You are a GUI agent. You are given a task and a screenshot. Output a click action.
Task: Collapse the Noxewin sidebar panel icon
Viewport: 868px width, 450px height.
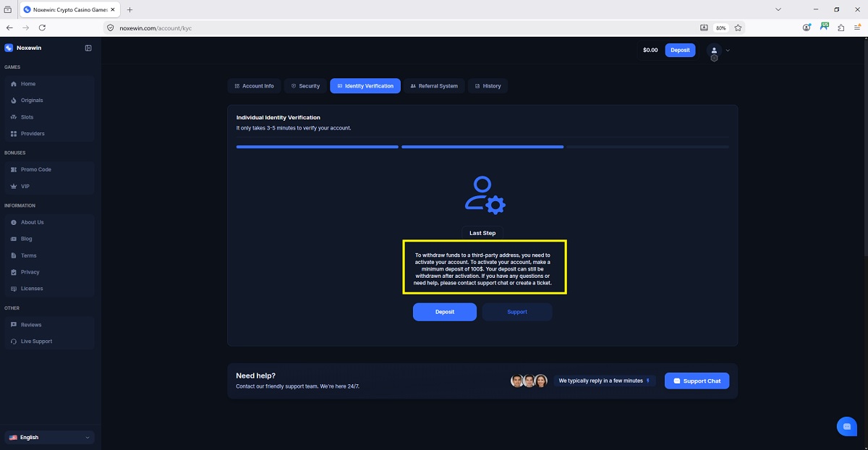coord(88,48)
